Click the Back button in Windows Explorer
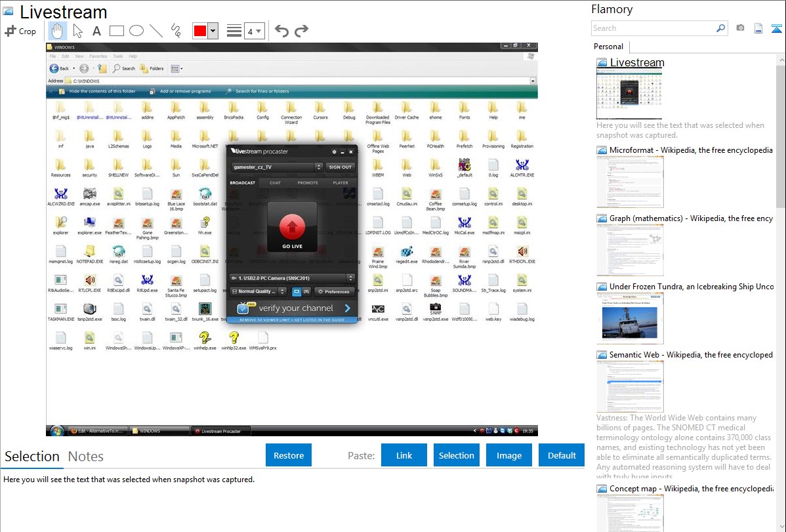This screenshot has width=786, height=532. [x=60, y=68]
